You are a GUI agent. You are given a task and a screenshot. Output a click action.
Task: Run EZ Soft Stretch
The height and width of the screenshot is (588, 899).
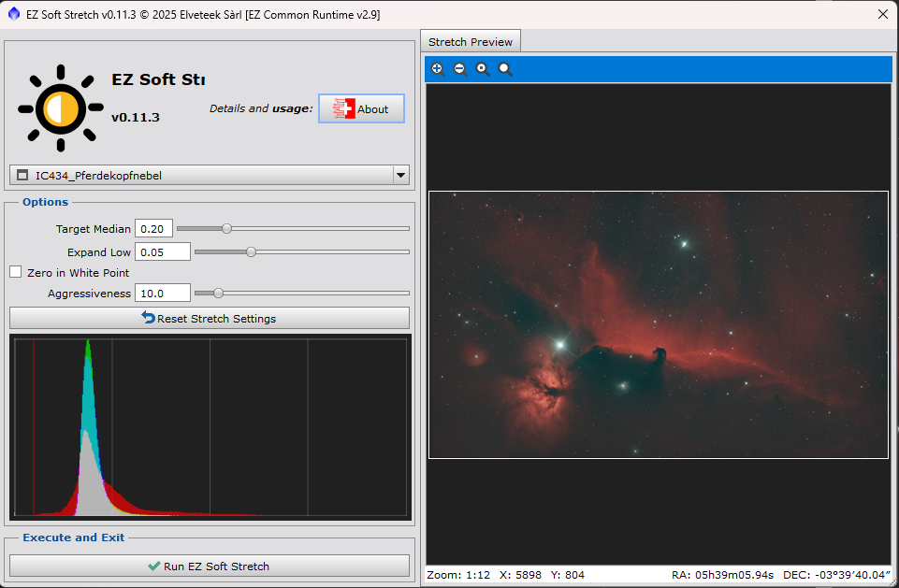pos(210,566)
